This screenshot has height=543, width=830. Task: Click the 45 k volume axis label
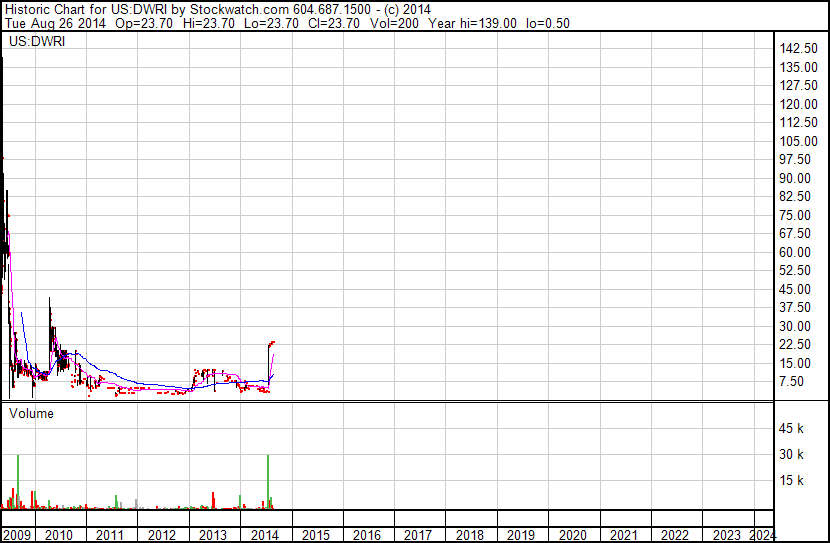point(791,428)
